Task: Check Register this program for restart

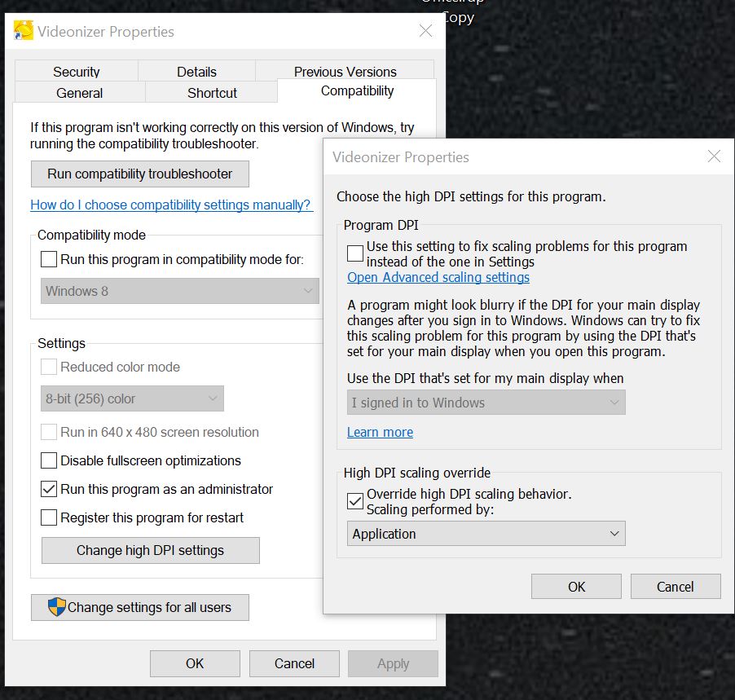Action: pyautogui.click(x=49, y=517)
